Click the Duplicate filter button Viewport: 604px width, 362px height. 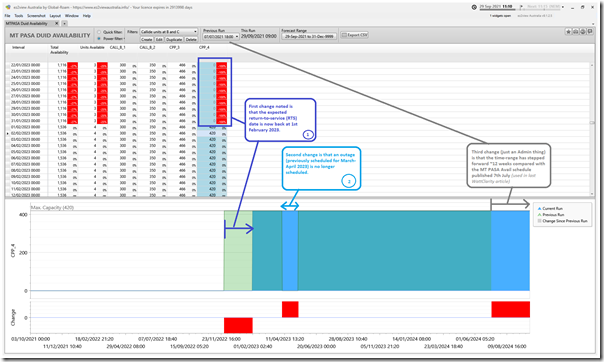pyautogui.click(x=174, y=39)
